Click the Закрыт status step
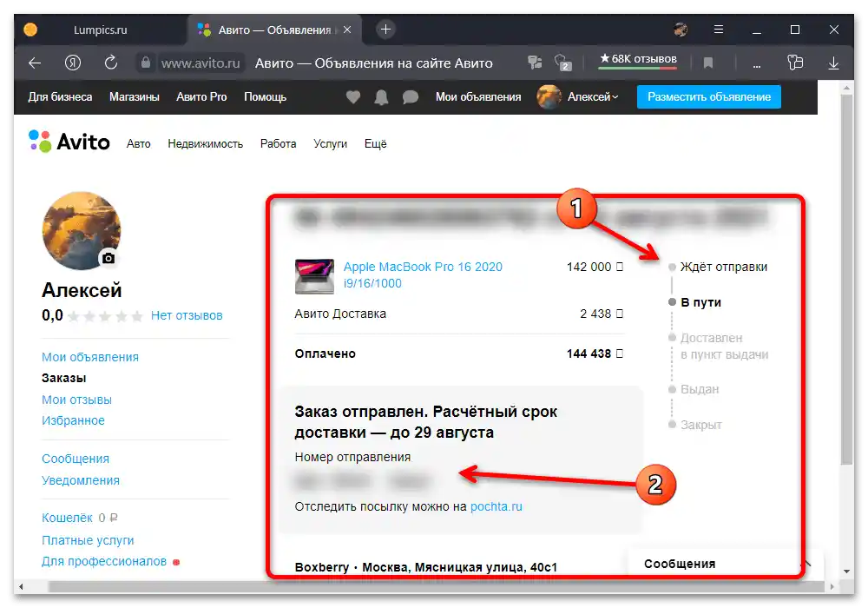The height and width of the screenshot is (608, 868). click(x=700, y=425)
